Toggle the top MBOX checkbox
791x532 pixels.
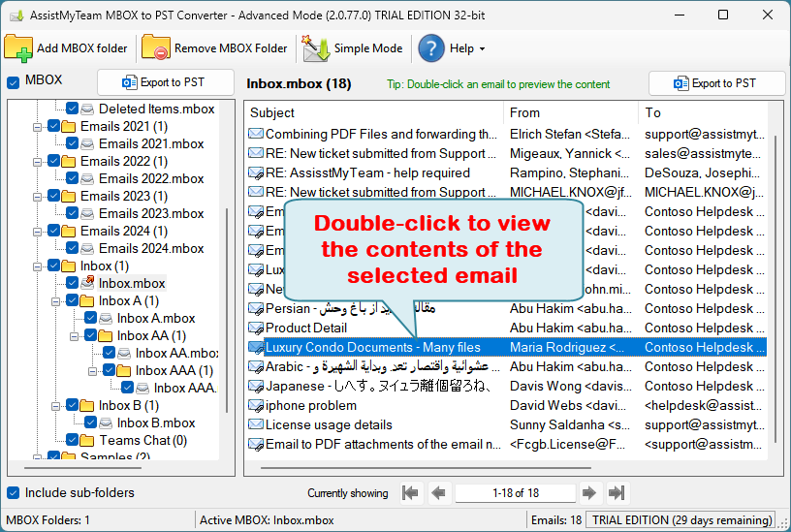pos(14,81)
